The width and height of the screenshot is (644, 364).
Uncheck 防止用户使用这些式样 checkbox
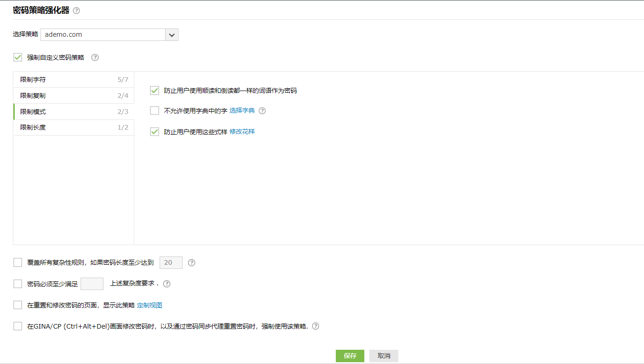pos(155,132)
